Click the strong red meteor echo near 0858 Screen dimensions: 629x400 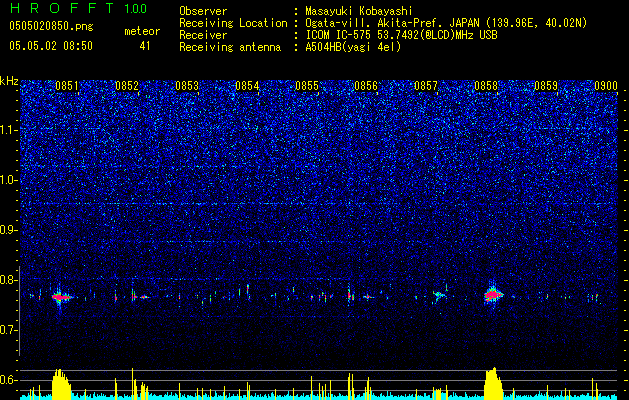(x=493, y=296)
